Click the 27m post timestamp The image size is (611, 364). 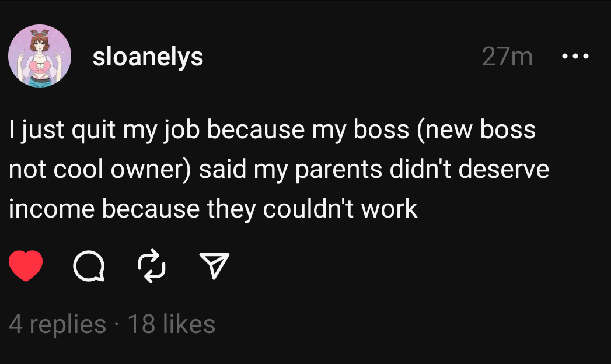[507, 57]
